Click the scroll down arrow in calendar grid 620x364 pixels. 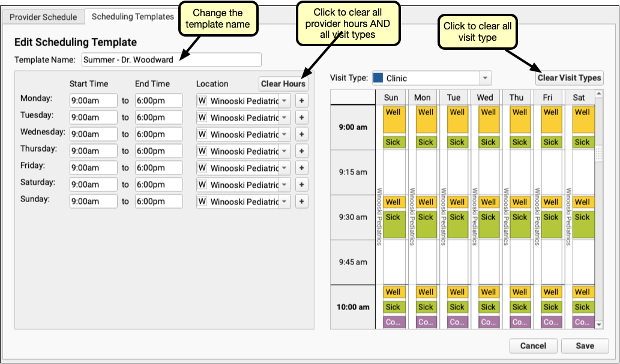click(x=598, y=324)
